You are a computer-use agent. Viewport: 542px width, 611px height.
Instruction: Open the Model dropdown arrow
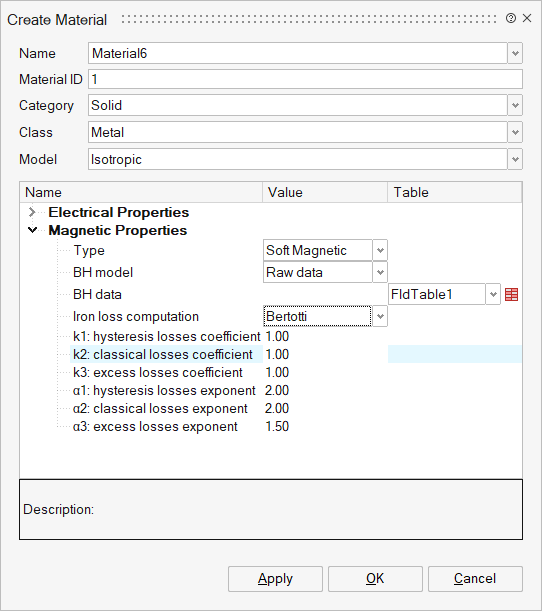coord(515,159)
